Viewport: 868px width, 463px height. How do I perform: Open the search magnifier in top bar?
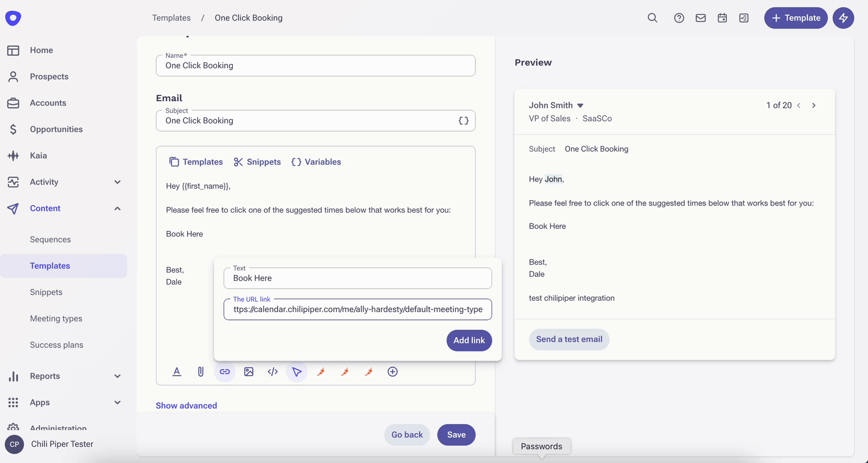[652, 18]
